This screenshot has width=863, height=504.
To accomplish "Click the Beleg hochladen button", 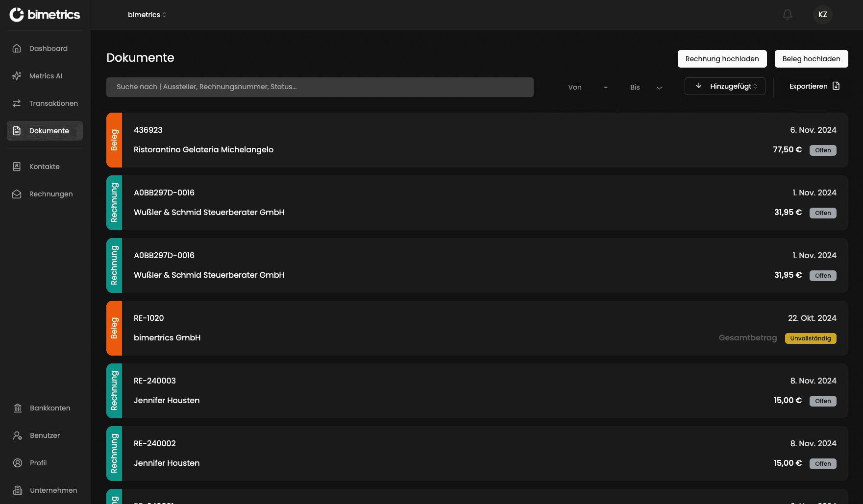I will point(811,59).
